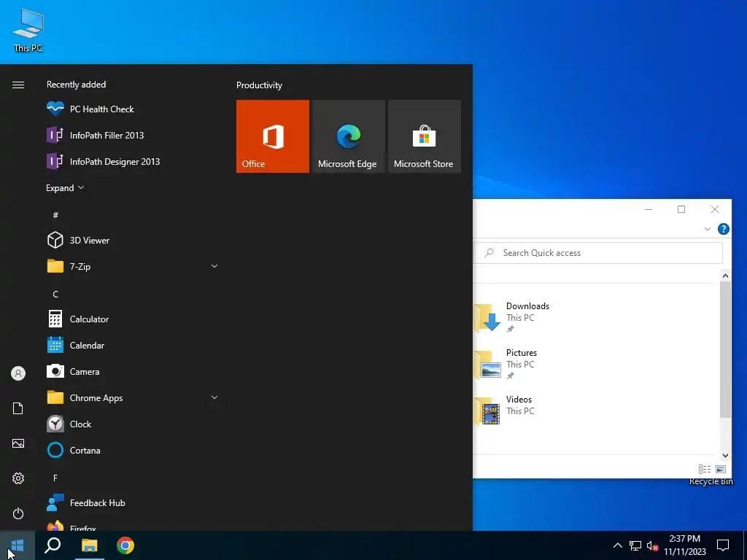747x560 pixels.
Task: Launch Cortana from the list
Action: click(133, 450)
